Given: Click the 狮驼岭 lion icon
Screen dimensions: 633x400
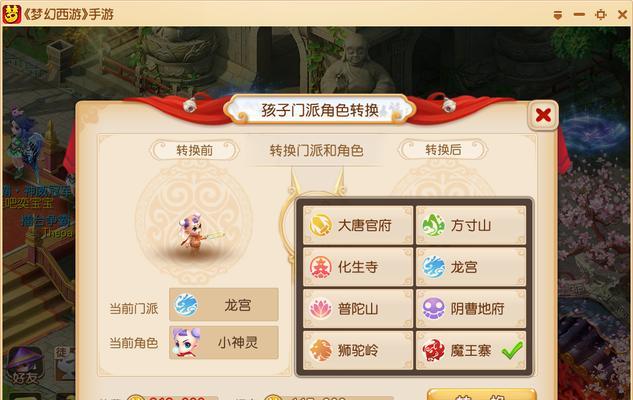Looking at the screenshot, I should [321, 350].
